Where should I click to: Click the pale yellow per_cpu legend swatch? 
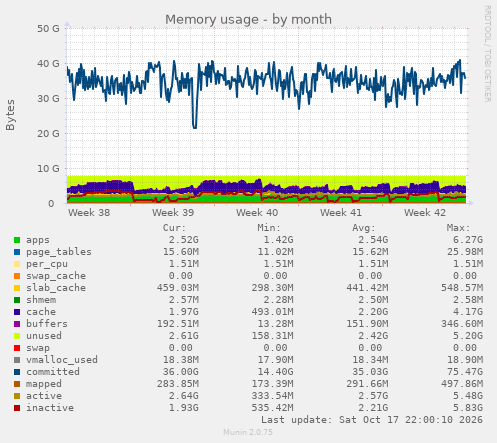pos(17,264)
